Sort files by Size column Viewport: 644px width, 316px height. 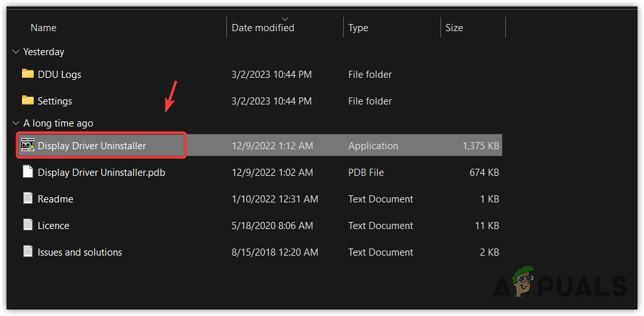click(x=454, y=28)
